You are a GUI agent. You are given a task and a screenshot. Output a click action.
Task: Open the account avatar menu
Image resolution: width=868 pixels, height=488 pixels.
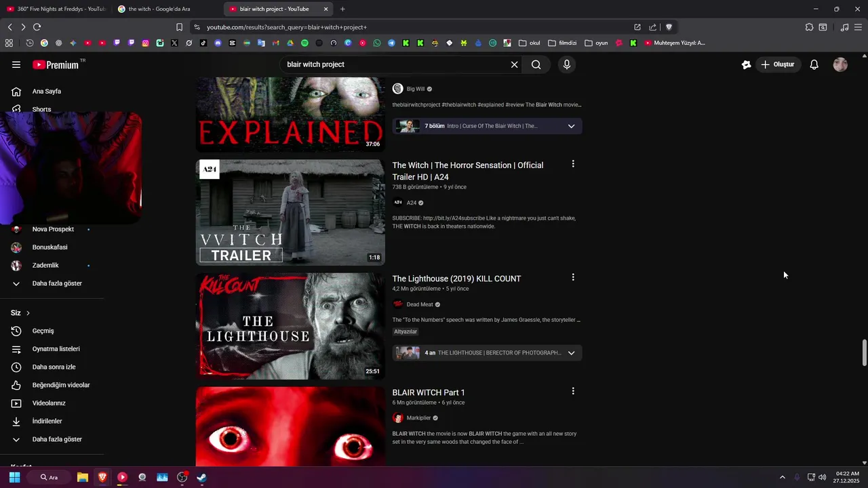[x=840, y=64]
